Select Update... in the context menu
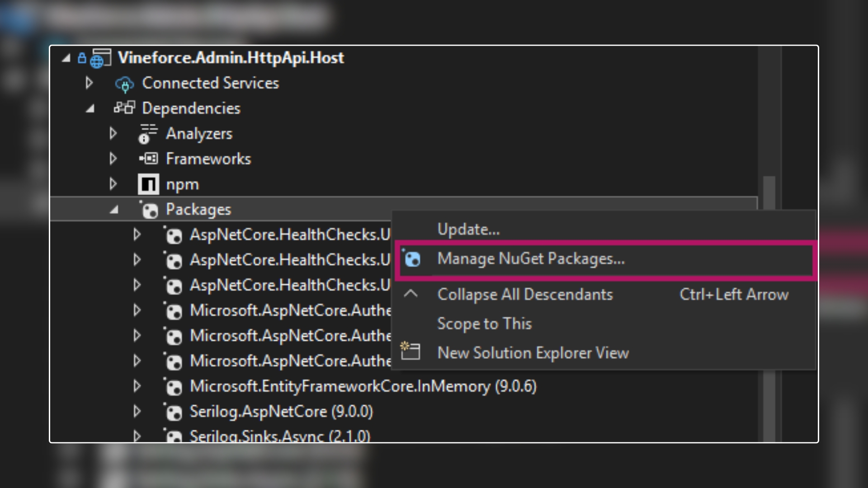This screenshot has width=868, height=488. click(x=469, y=230)
